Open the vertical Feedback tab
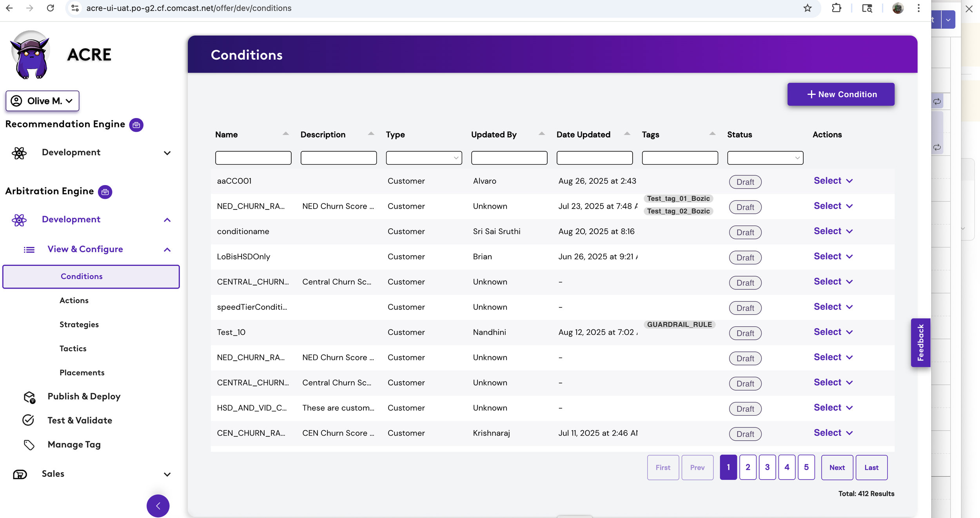This screenshot has height=518, width=980. 920,342
